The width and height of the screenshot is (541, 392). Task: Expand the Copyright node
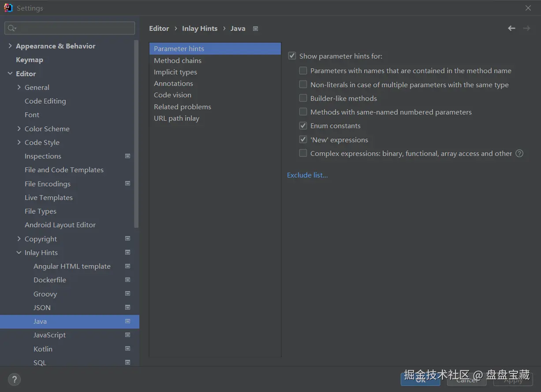pyautogui.click(x=19, y=239)
